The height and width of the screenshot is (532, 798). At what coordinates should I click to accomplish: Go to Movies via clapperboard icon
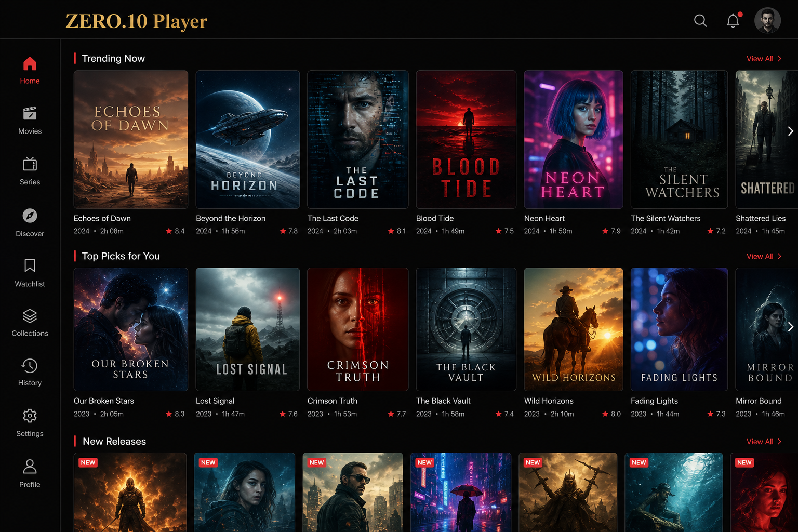(30, 113)
